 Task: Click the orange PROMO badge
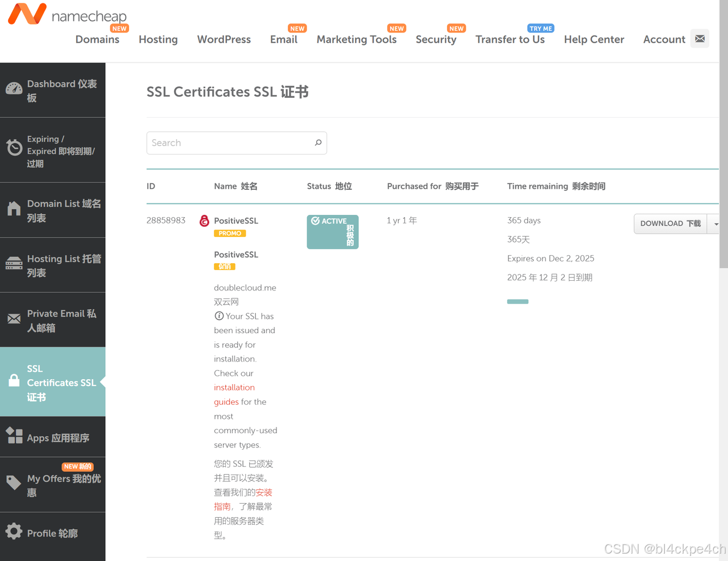tap(230, 233)
